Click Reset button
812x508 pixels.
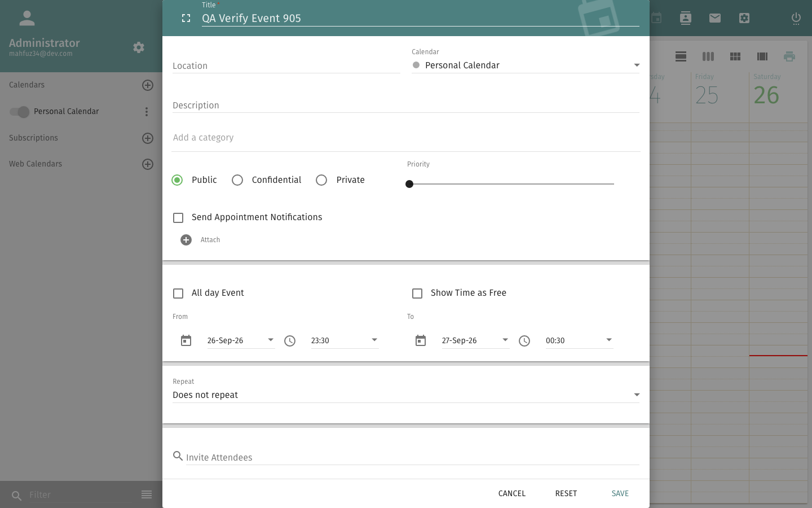(x=566, y=493)
